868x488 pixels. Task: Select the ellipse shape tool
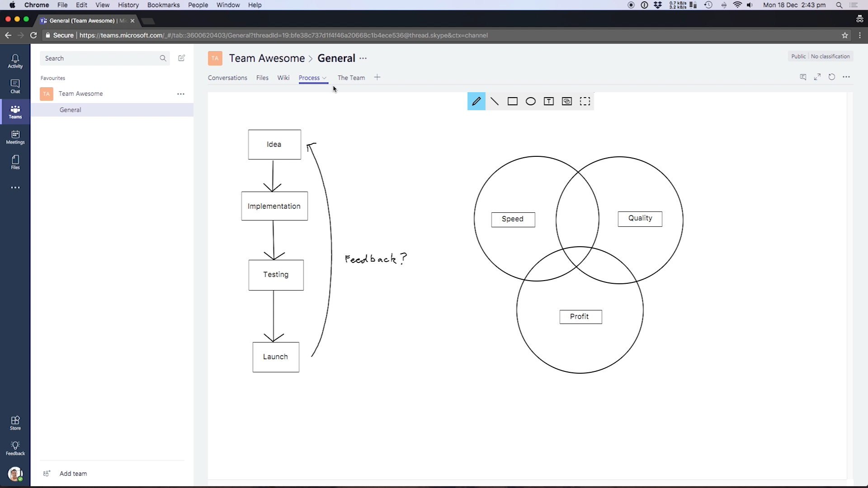(x=530, y=101)
